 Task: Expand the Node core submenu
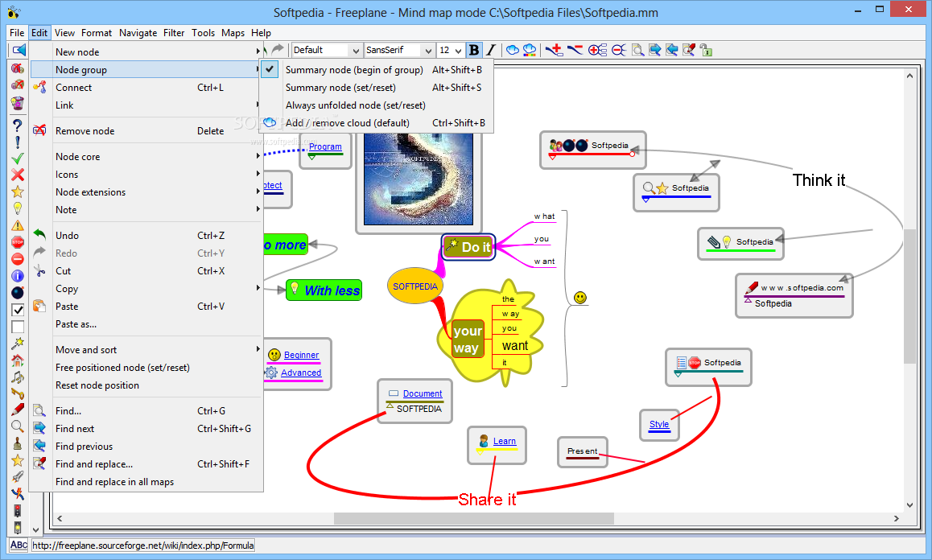(146, 156)
